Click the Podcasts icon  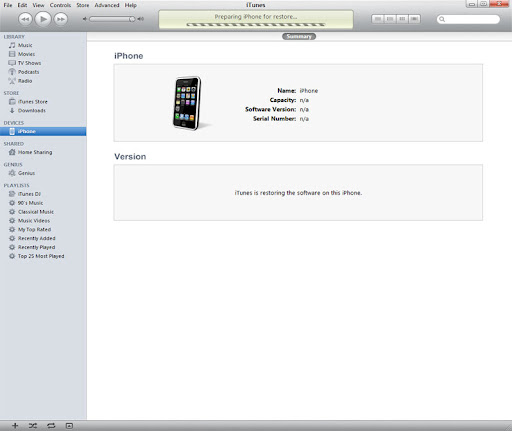[12, 72]
